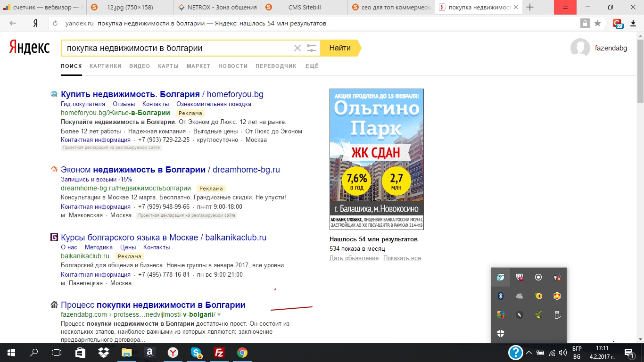This screenshot has width=644, height=362.
Task: Open the fazendabg user avatar
Action: click(x=580, y=48)
